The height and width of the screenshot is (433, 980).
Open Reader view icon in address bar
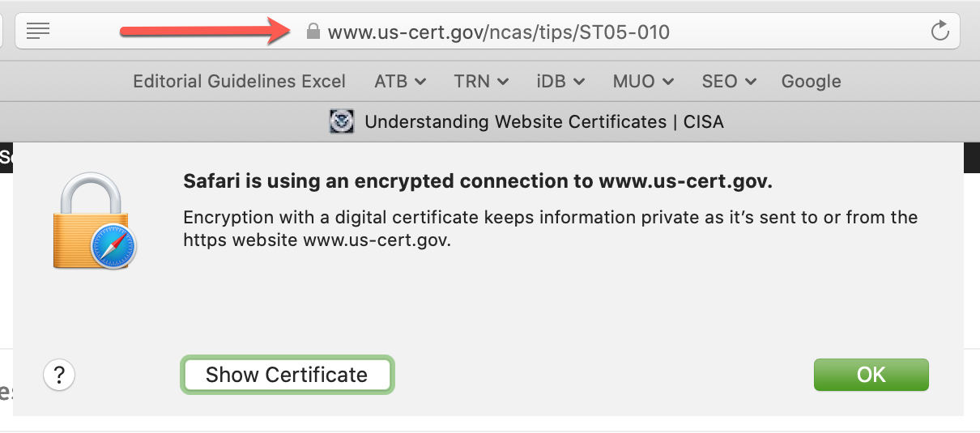(x=38, y=32)
